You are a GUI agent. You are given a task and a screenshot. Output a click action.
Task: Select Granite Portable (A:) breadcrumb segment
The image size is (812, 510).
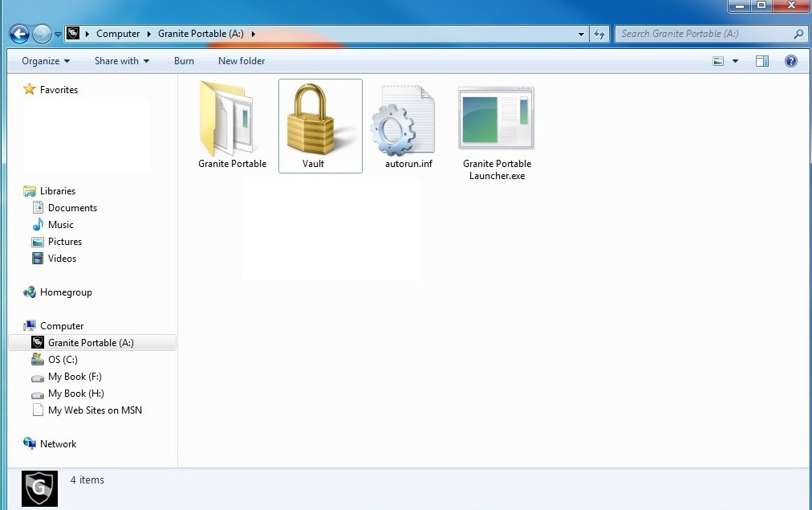coord(201,33)
